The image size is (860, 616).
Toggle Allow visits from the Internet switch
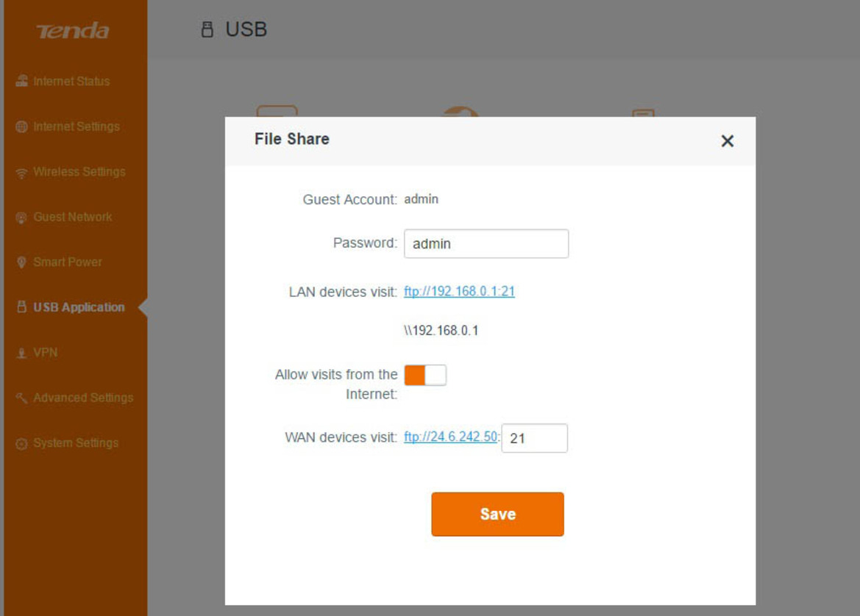(x=425, y=376)
